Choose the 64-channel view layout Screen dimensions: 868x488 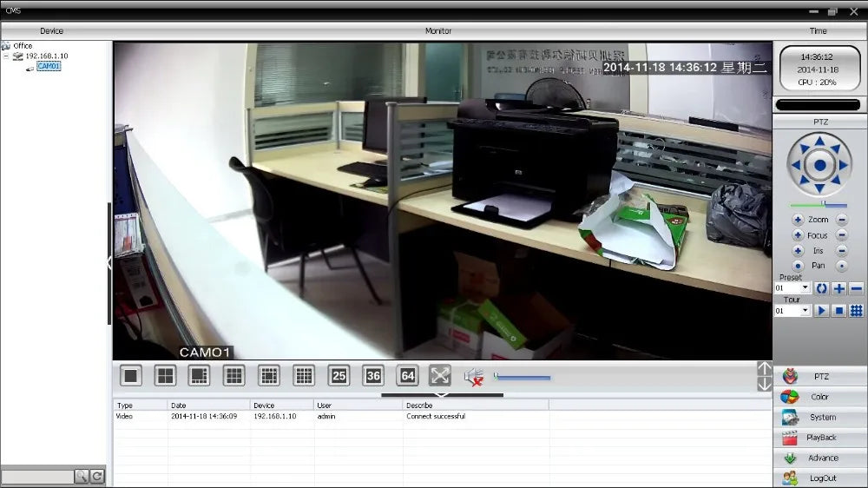(x=407, y=375)
